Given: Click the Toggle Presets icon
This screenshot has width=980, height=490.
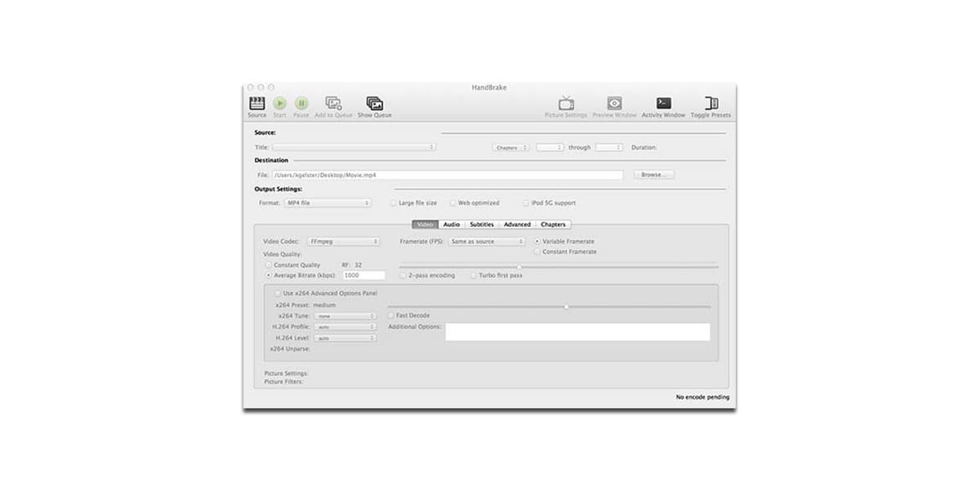Looking at the screenshot, I should (710, 104).
